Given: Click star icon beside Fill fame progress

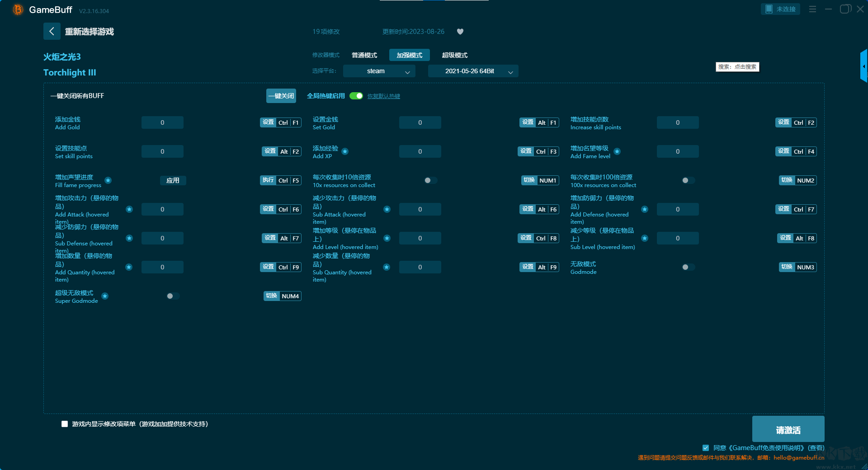Looking at the screenshot, I should coord(108,180).
